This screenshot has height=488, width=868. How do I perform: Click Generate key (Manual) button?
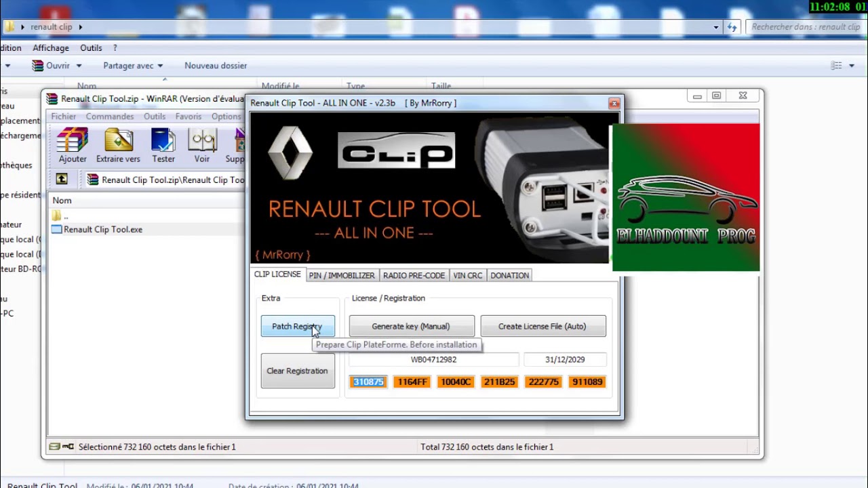pos(411,326)
